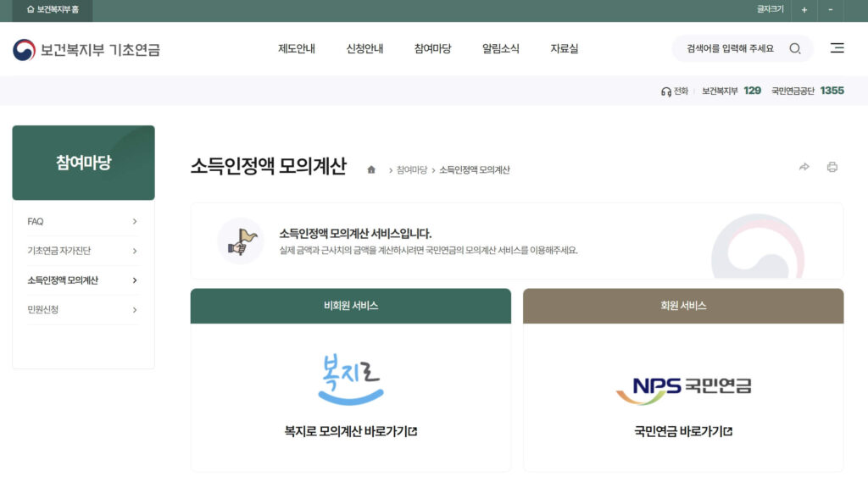This screenshot has height=493, width=868.
Task: Open 국민연금 바로가기 link
Action: (x=683, y=431)
